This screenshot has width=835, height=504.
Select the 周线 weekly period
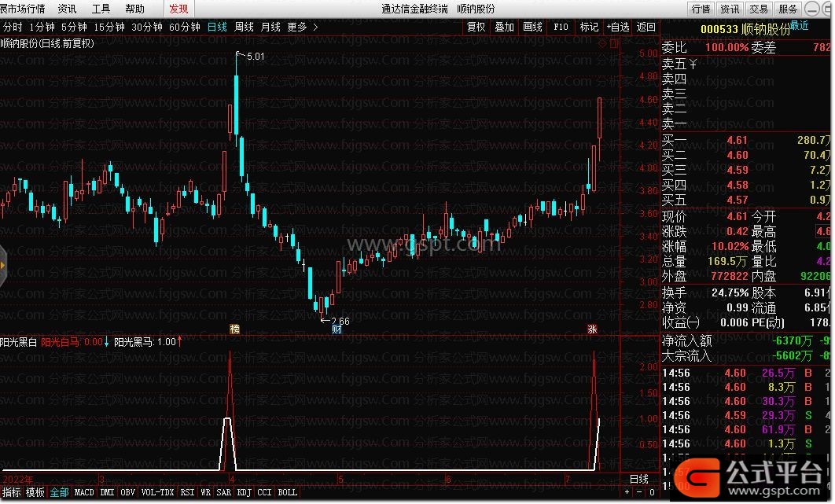(244, 27)
